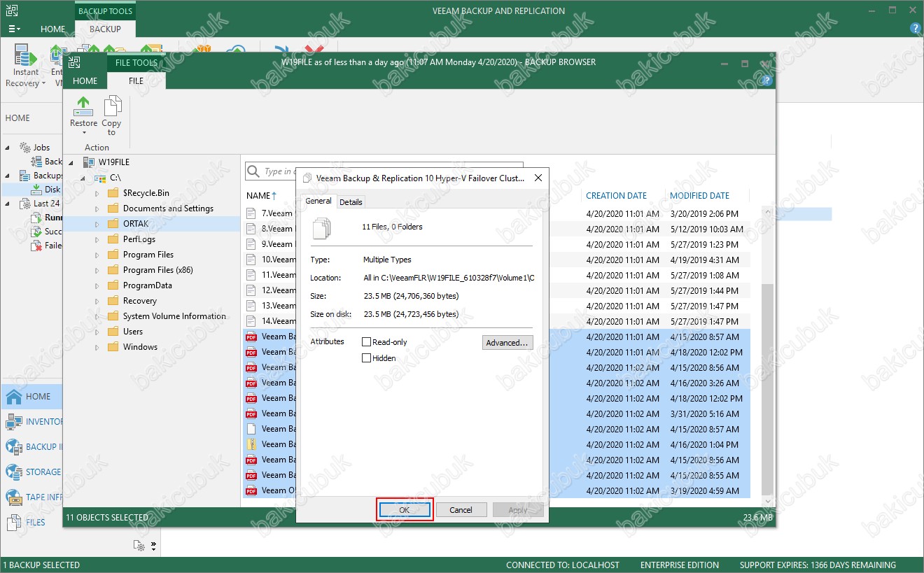Expand the PerfLogs folder arrow
924x573 pixels.
tap(97, 239)
